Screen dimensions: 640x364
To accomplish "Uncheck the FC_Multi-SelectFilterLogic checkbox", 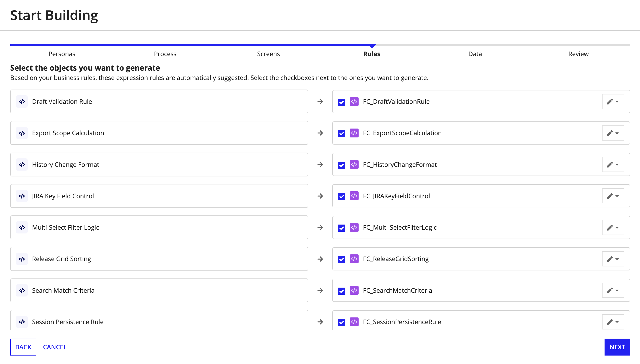I will 341,228.
